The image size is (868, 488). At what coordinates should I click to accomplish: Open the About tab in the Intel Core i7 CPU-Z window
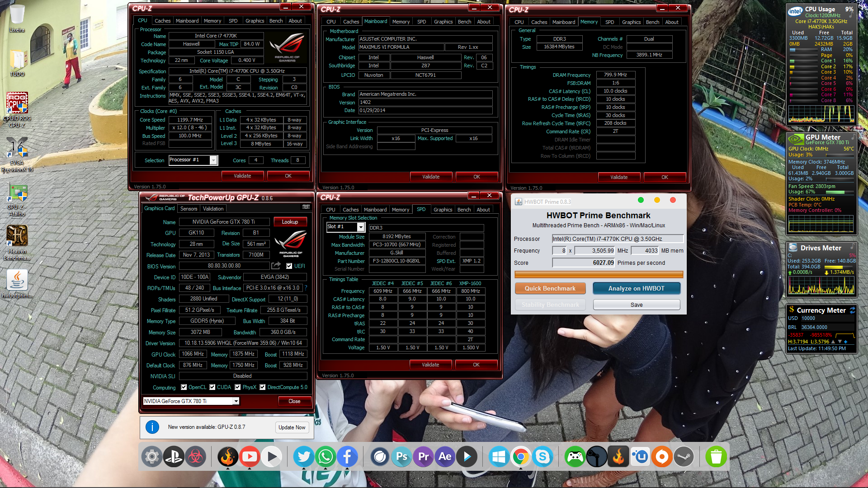coord(295,21)
